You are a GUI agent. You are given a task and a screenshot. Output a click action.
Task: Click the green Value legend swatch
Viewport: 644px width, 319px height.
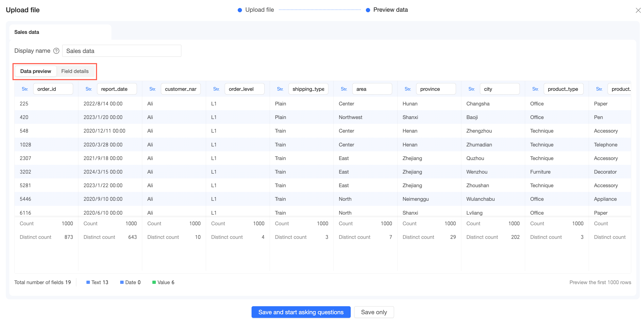point(154,282)
